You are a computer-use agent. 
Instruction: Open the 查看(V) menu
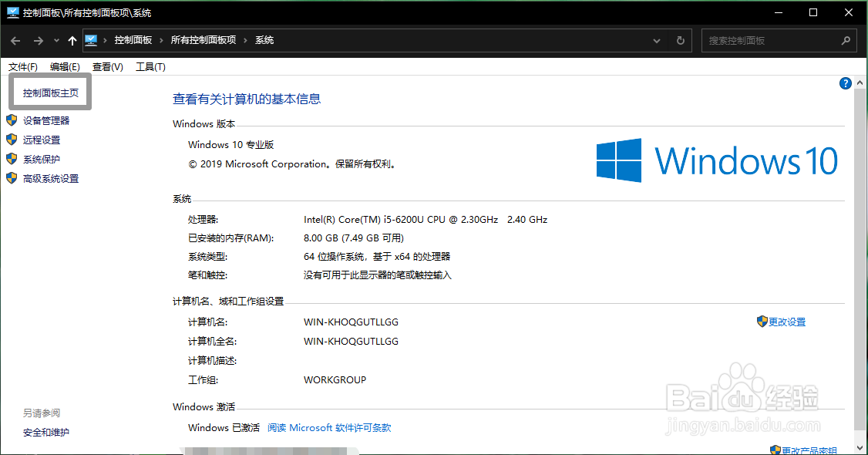pos(107,66)
